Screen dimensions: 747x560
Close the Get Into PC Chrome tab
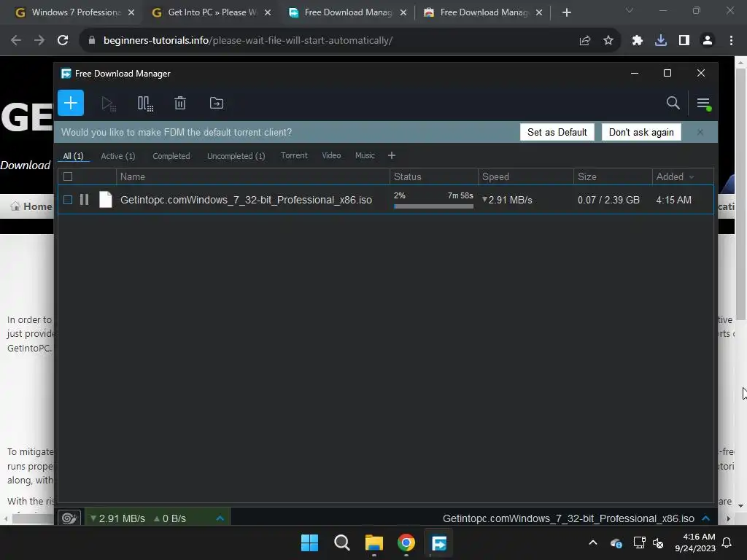point(268,12)
